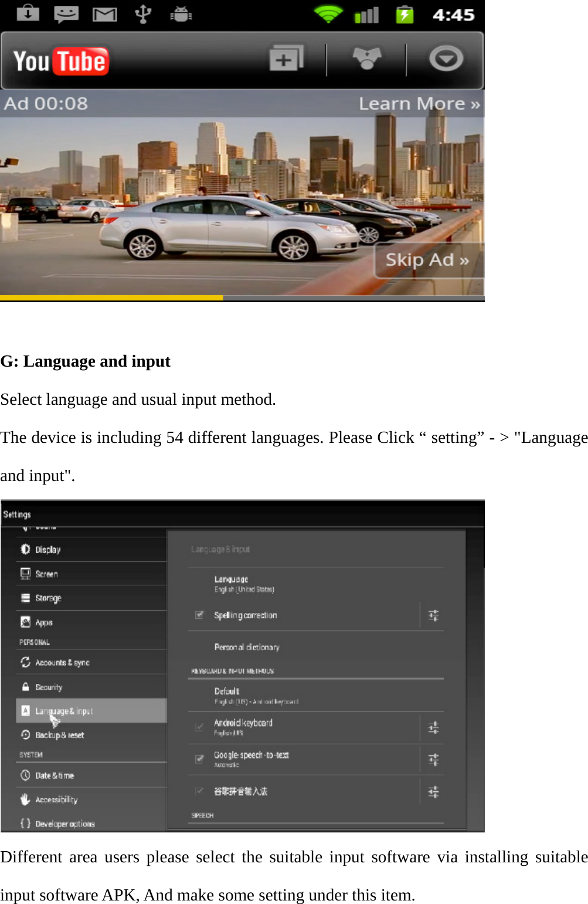Select Language & input in Settings menu
The height and width of the screenshot is (904, 588).
(64, 710)
